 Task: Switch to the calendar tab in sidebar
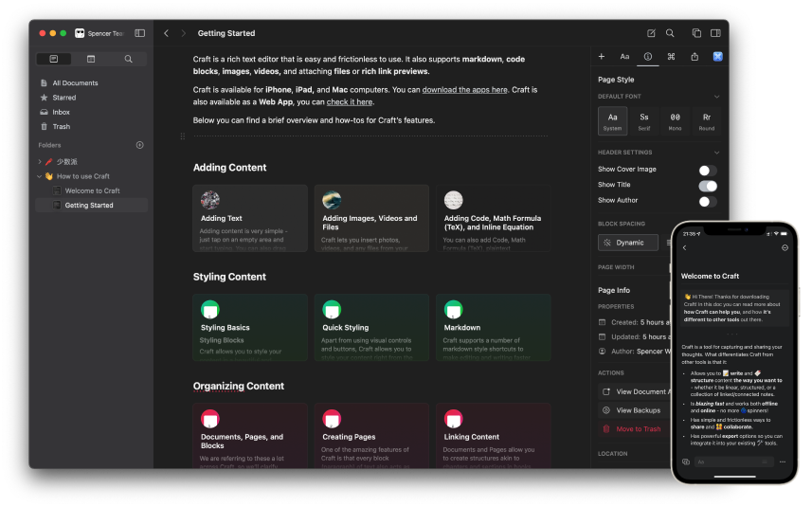[91, 59]
